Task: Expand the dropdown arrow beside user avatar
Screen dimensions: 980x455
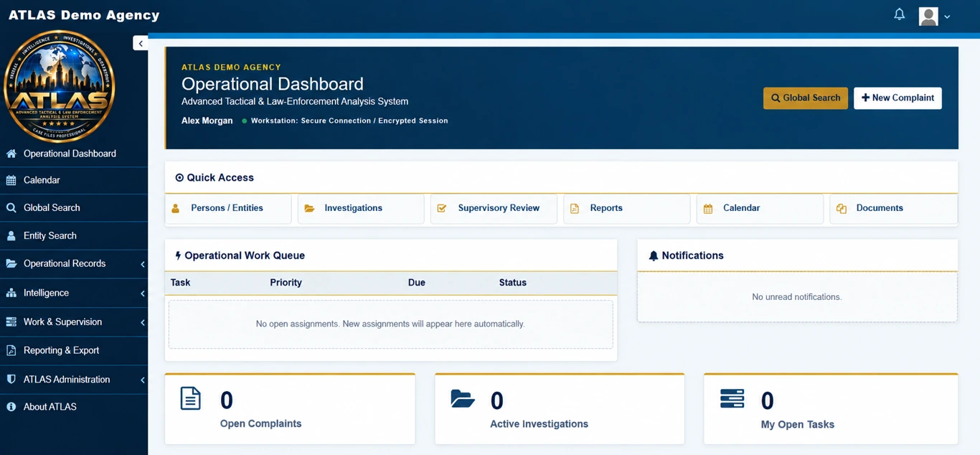Action: [947, 17]
